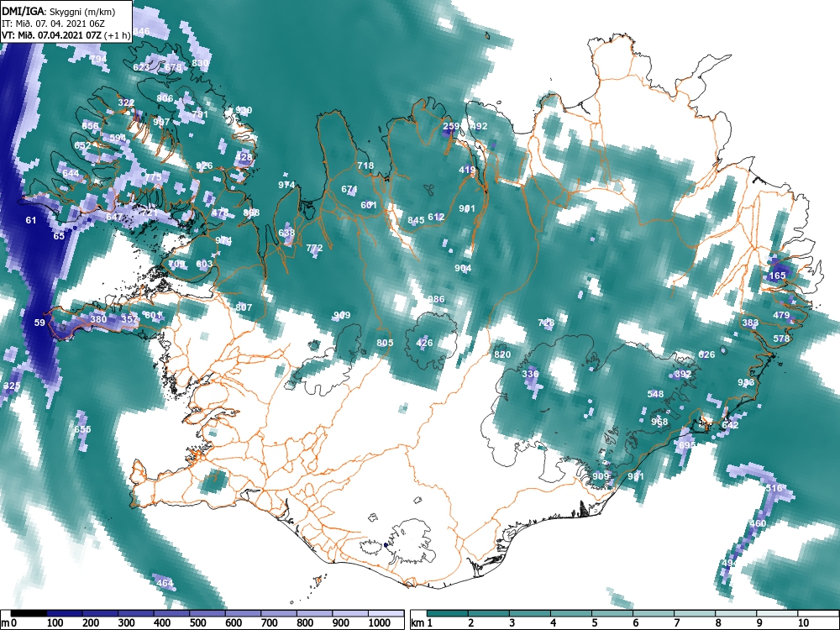This screenshot has height=630, width=840.
Task: Click the visibility value 259 in the north
Action: (451, 126)
